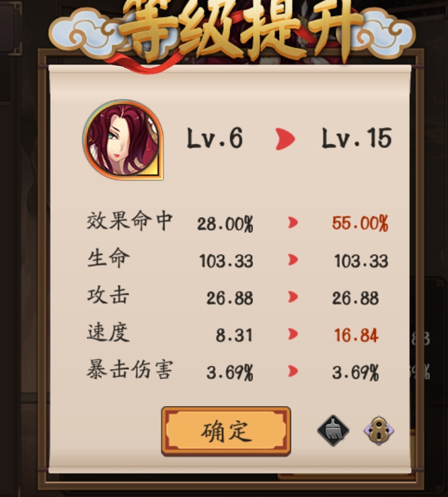448x497 pixels.
Task: Click the red arrow between level values
Action: (x=285, y=139)
